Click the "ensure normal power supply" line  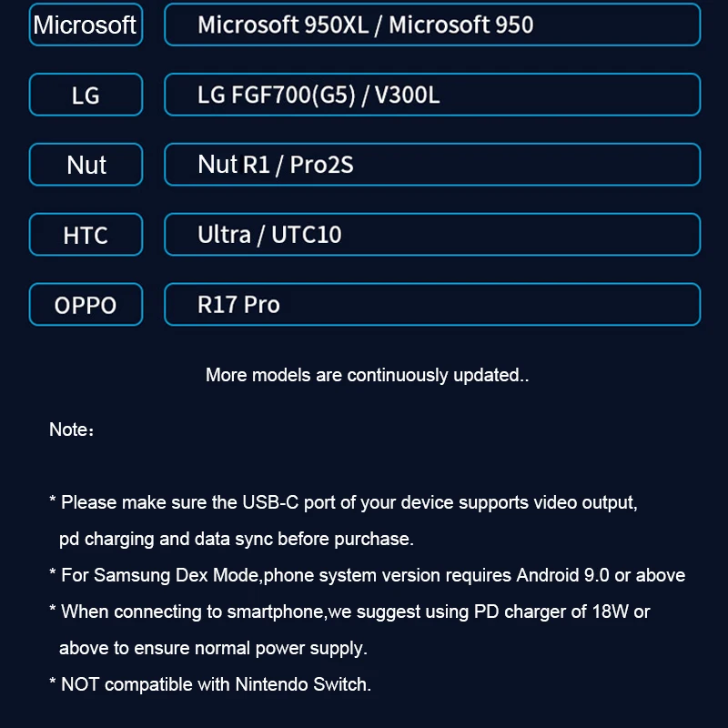pos(212,648)
